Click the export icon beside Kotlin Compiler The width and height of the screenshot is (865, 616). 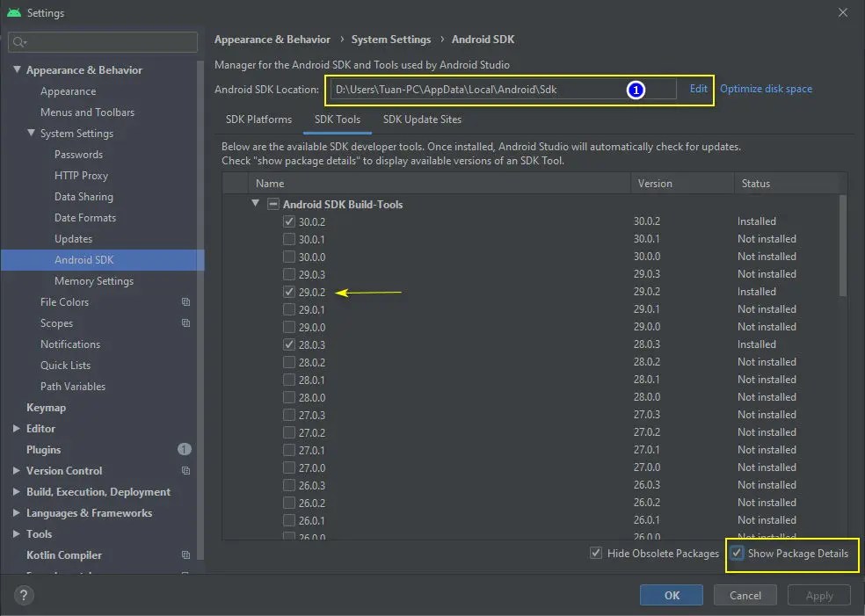185,554
